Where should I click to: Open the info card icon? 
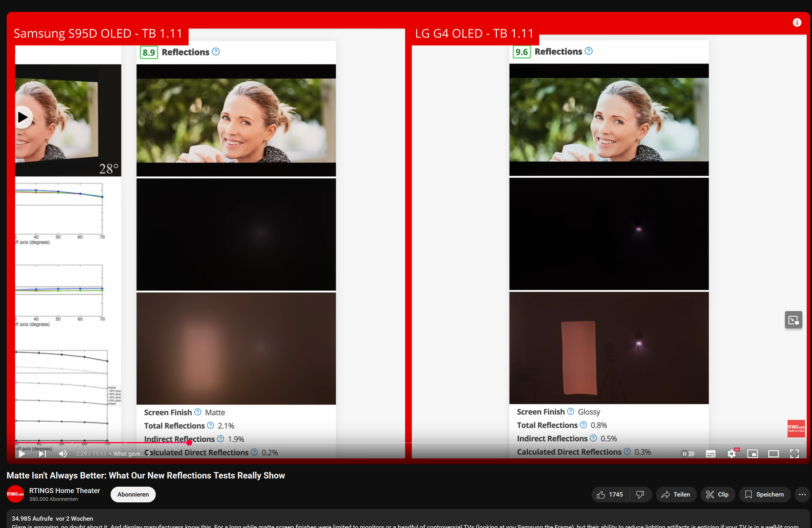pos(797,22)
